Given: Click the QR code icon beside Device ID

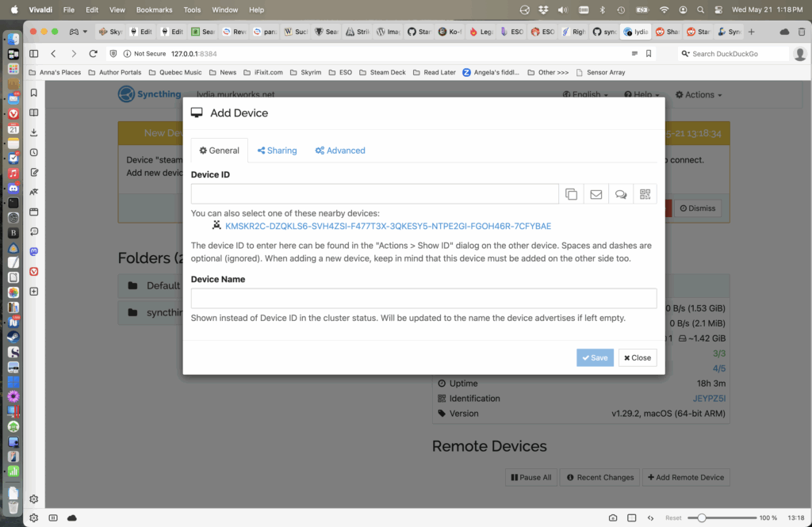Looking at the screenshot, I should pyautogui.click(x=645, y=194).
